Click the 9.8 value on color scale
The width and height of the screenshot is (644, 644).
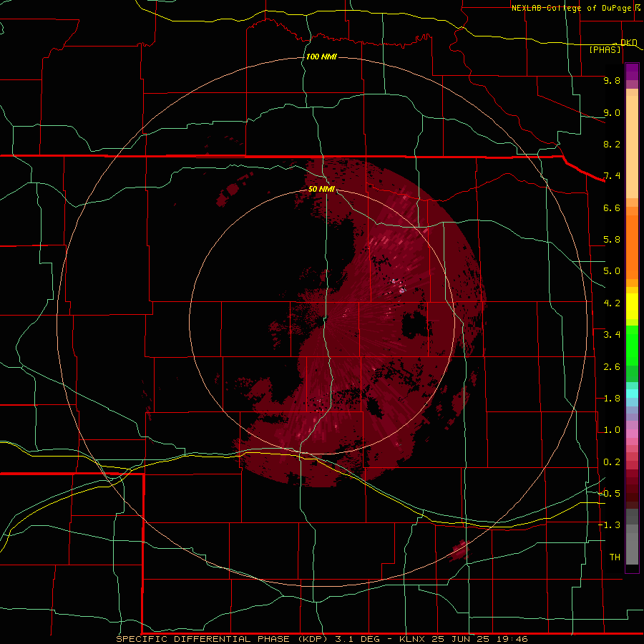click(612, 80)
